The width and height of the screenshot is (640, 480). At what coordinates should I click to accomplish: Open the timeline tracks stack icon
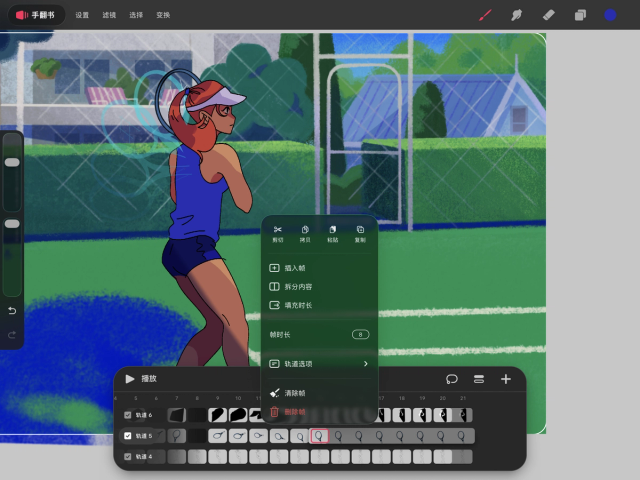[479, 379]
